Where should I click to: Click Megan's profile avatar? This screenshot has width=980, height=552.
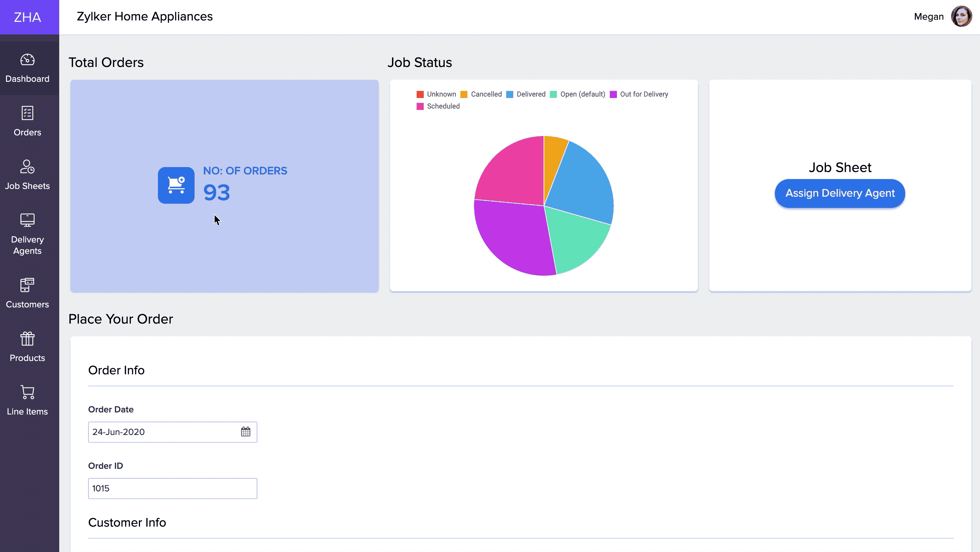click(x=961, y=16)
